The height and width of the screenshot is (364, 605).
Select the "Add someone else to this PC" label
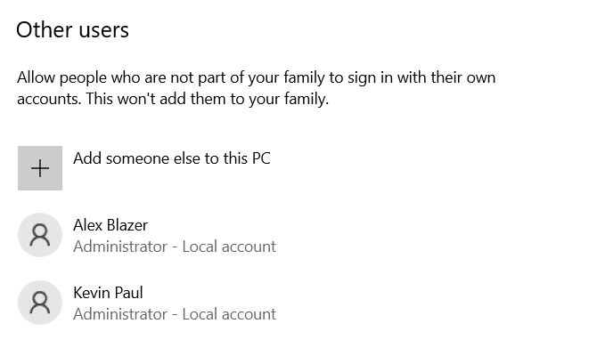tap(171, 159)
